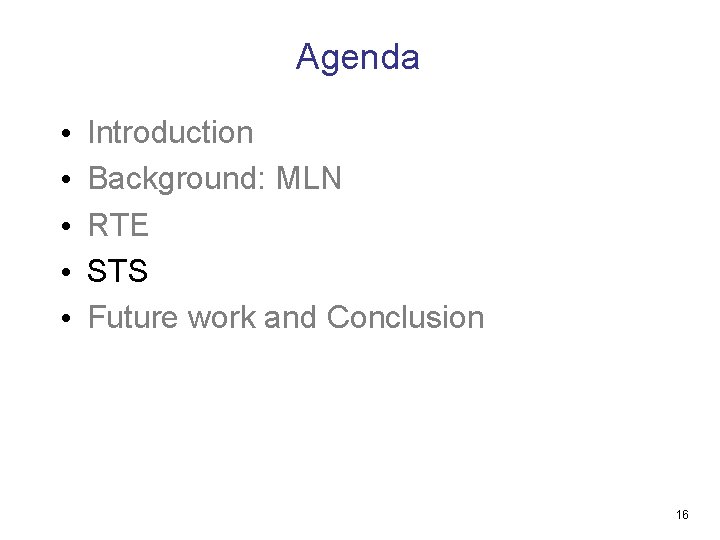Click the bullet dot before RTE
Viewport: 720px width, 540px height.
click(x=66, y=225)
